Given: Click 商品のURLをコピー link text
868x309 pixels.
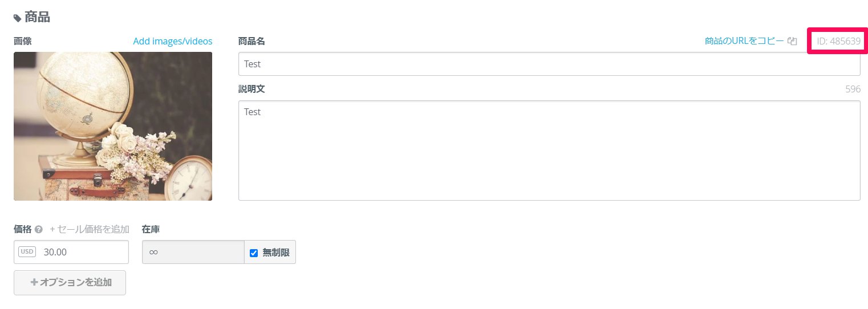Looking at the screenshot, I should click(744, 41).
